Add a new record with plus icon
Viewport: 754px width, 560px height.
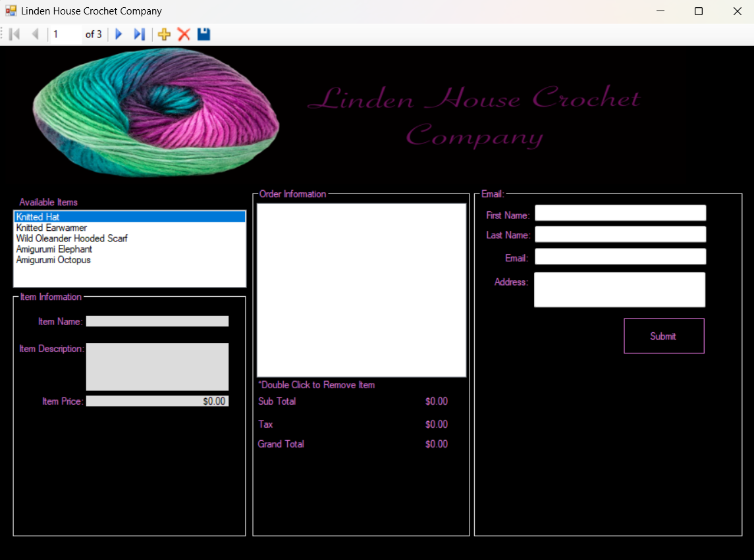pyautogui.click(x=164, y=34)
